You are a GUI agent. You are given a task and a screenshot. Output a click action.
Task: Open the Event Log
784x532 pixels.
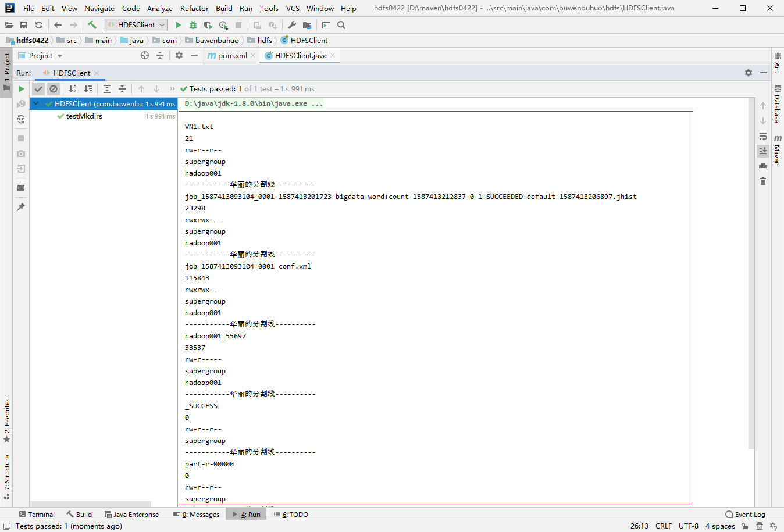point(745,515)
